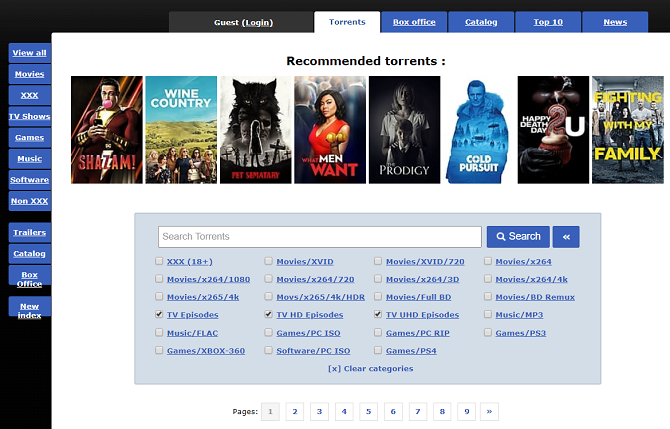Screen dimensions: 670x429
Task: Check the Movies/x264/3D checkbox
Action: tap(378, 279)
